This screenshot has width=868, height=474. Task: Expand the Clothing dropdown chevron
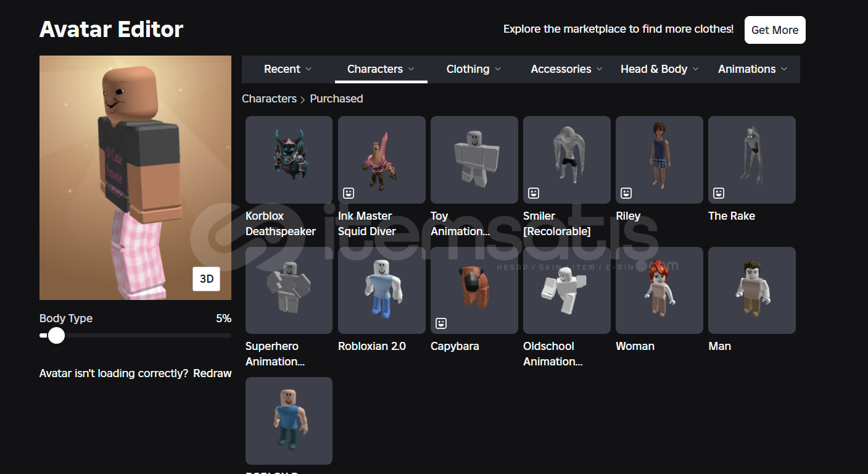point(498,69)
